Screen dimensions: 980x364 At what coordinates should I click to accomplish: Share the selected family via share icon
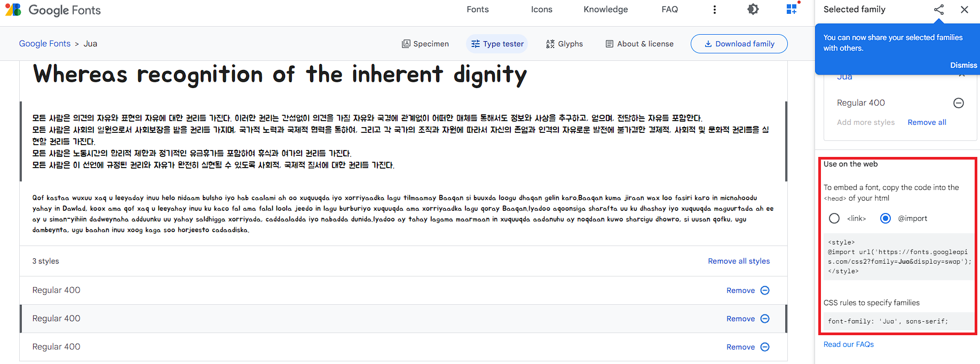point(939,10)
